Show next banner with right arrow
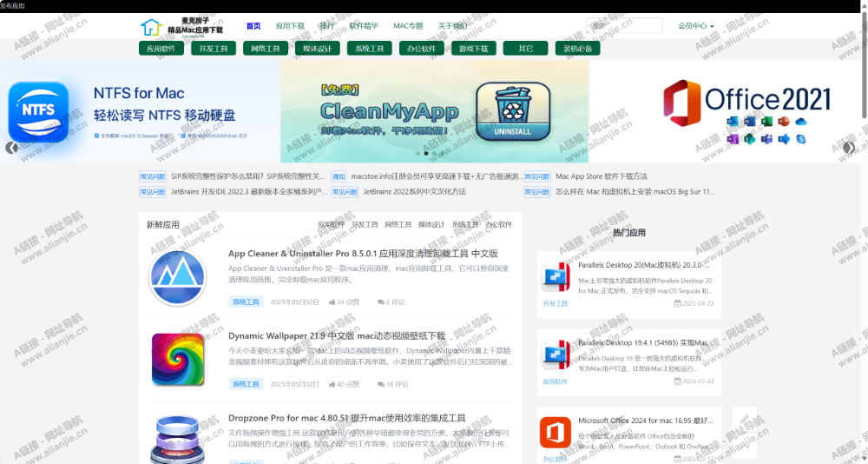Screen dimensions: 868x464 coord(849,148)
